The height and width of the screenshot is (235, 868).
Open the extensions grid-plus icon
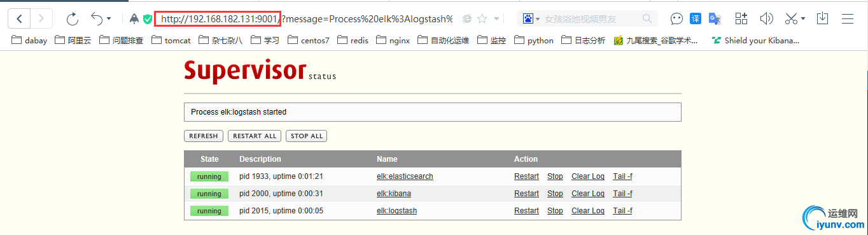(x=741, y=18)
